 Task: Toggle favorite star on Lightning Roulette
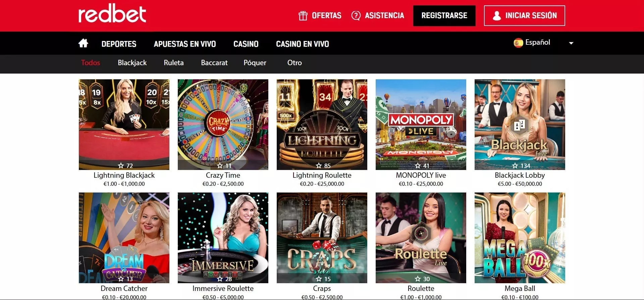pos(319,165)
